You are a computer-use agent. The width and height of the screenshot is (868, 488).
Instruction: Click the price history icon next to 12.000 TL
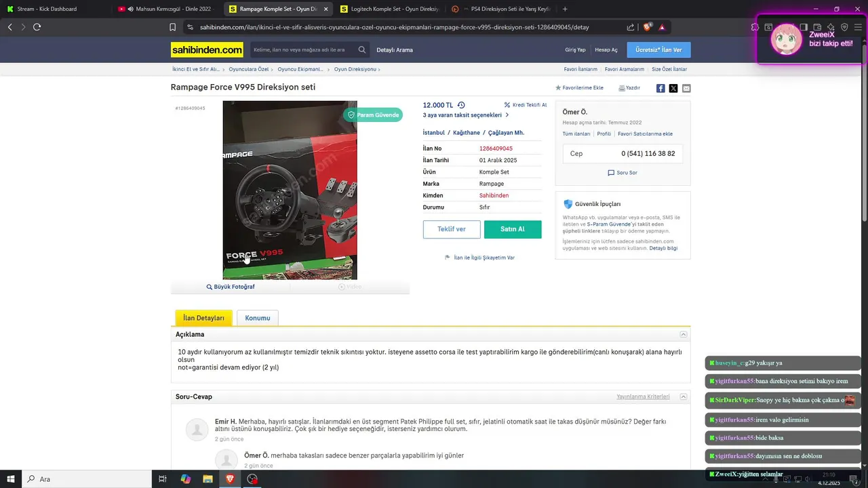(461, 105)
